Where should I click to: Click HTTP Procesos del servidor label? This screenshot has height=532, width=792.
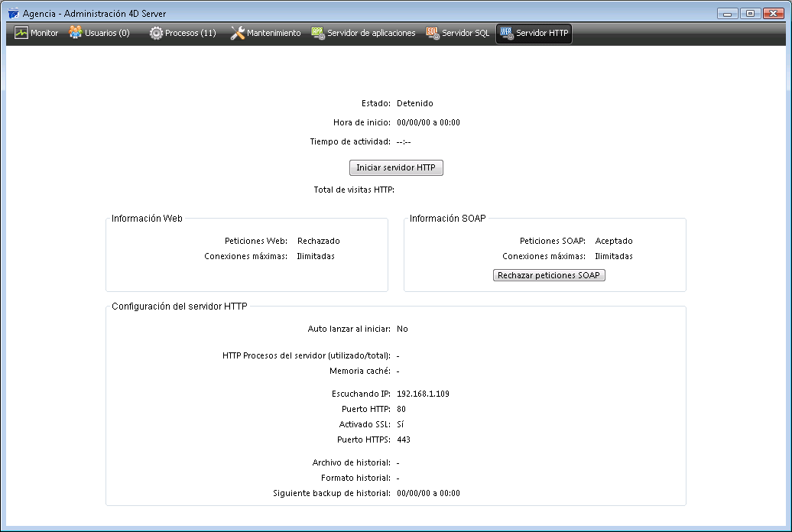[307, 355]
